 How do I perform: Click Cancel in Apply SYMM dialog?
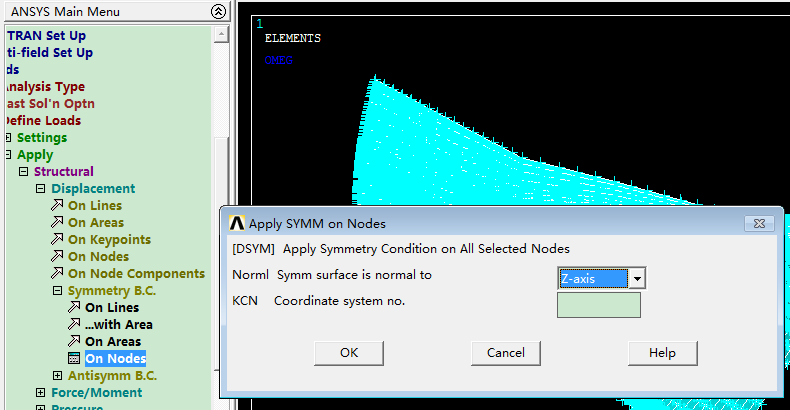[x=506, y=353]
